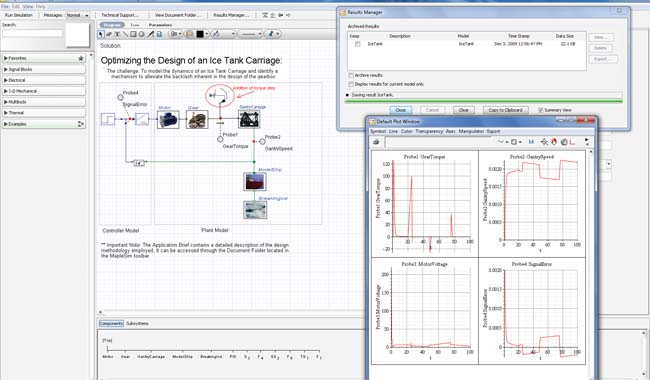Open the View menu
Image resolution: width=650 pixels, height=380 pixels.
[28, 7]
